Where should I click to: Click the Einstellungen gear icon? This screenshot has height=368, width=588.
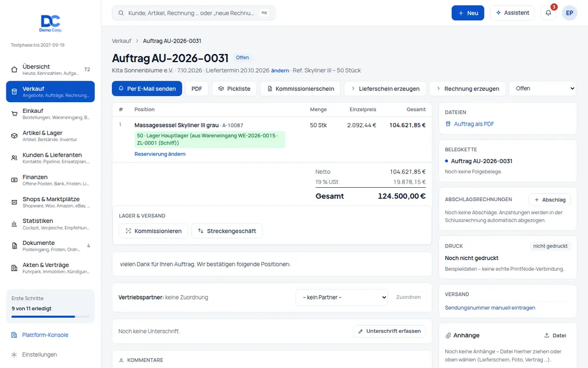click(x=14, y=355)
